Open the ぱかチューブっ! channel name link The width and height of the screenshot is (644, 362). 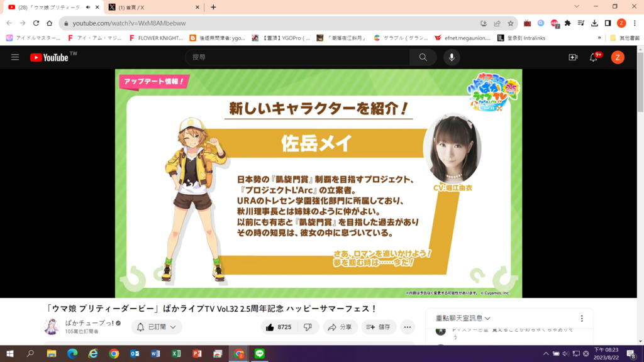tap(89, 323)
